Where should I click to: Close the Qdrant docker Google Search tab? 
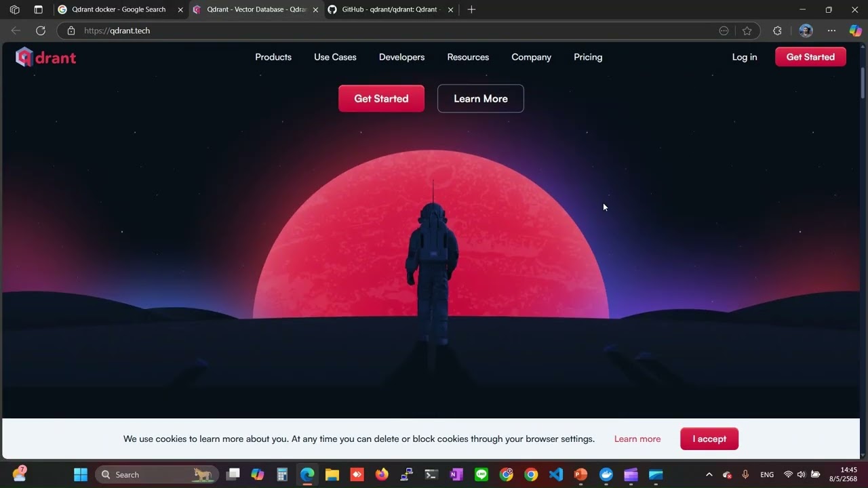180,9
